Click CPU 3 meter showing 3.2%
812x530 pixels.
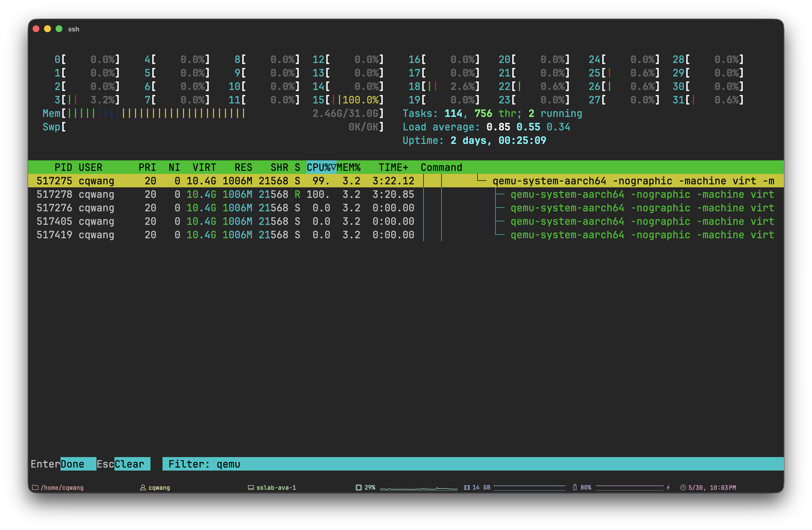pos(87,100)
